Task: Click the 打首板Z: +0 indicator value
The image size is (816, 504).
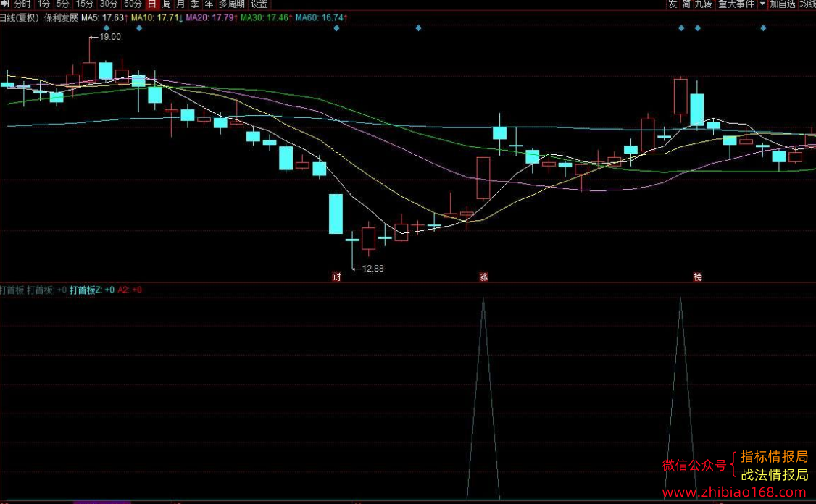Action: pyautogui.click(x=92, y=290)
